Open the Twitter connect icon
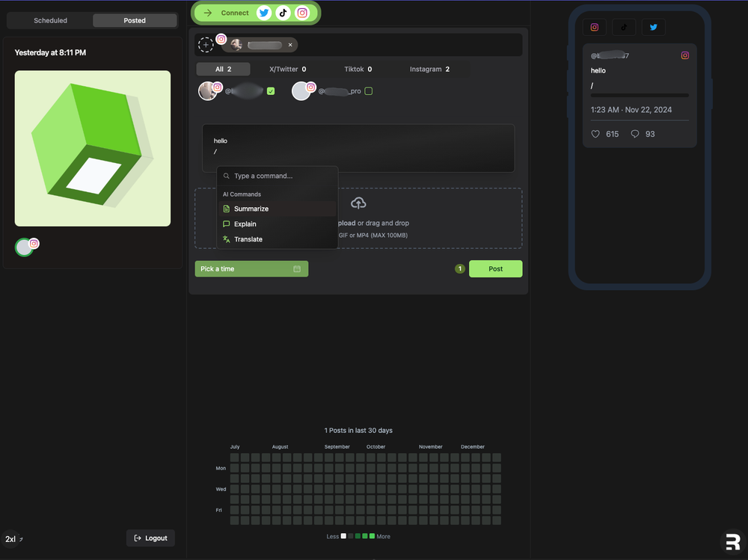 pyautogui.click(x=264, y=13)
